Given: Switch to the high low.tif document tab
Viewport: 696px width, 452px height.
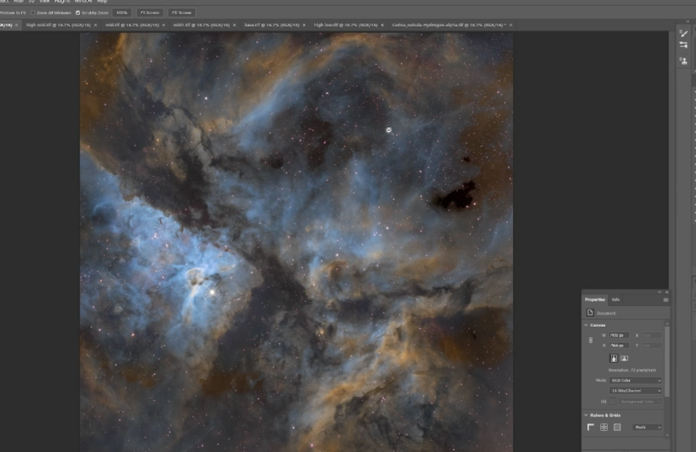Looking at the screenshot, I should pos(345,25).
